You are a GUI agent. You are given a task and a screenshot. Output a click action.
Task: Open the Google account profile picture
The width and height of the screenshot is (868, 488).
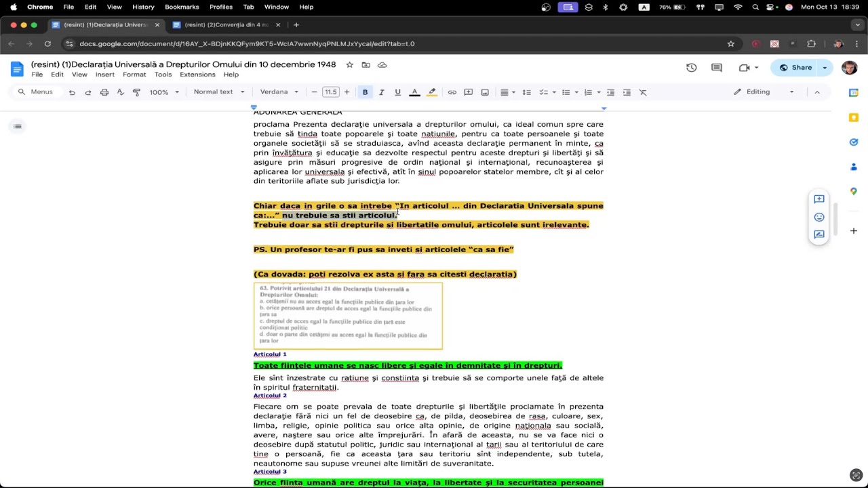pos(849,68)
